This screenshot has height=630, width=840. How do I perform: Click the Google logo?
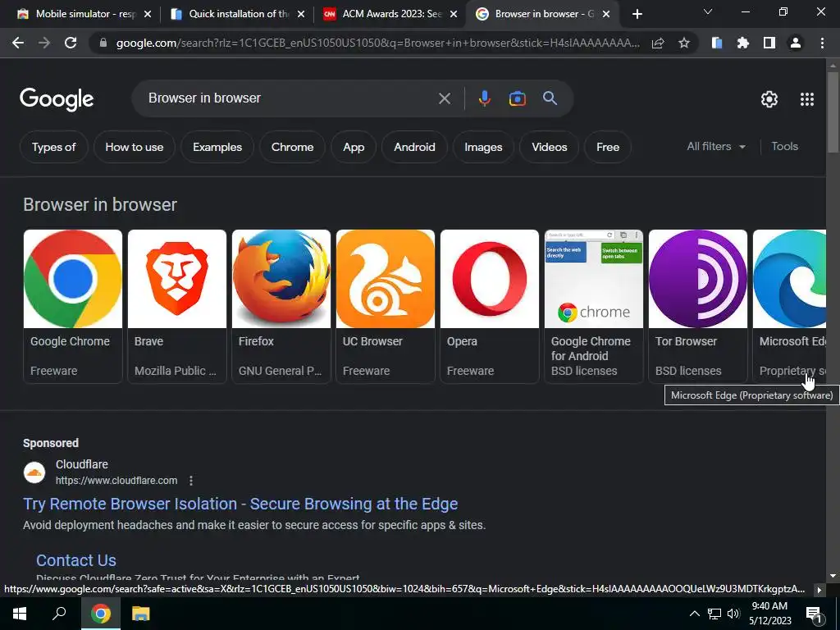click(x=57, y=99)
